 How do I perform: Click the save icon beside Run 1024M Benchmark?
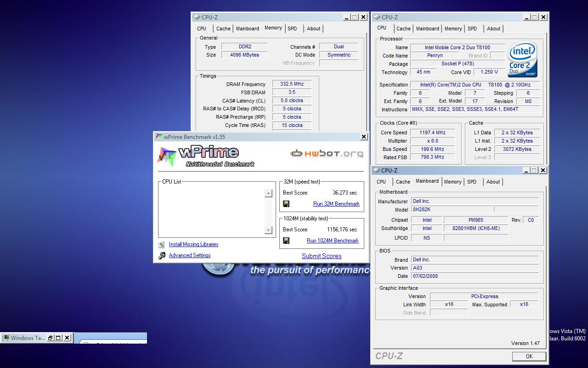pos(286,241)
